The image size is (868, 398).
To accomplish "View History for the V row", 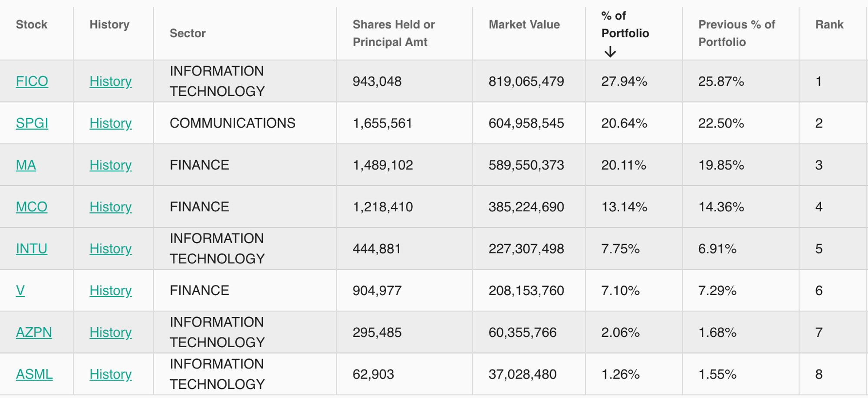I will click(x=110, y=290).
